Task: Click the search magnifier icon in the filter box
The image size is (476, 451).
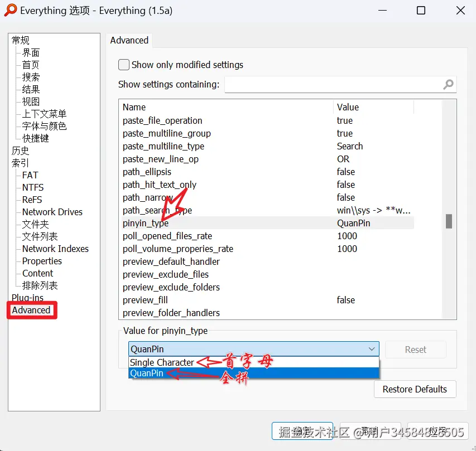Action: point(448,84)
